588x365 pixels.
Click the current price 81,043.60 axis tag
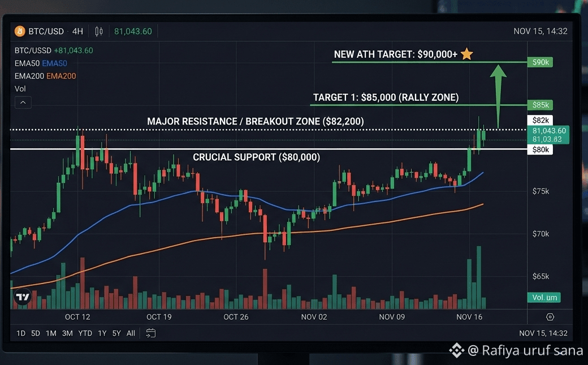[548, 135]
